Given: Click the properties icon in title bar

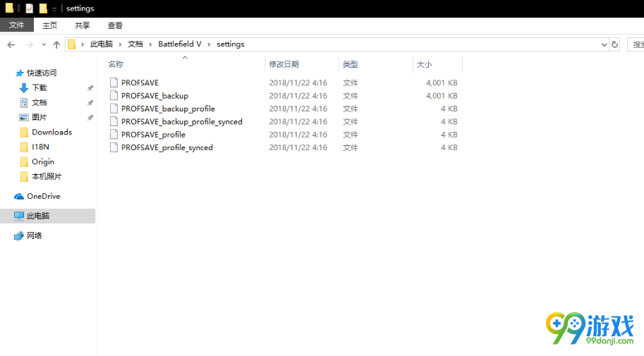Looking at the screenshot, I should tap(29, 8).
